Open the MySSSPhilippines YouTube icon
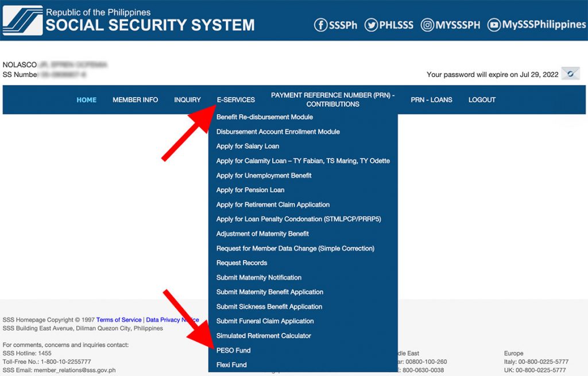This screenshot has height=376, width=588. point(494,25)
